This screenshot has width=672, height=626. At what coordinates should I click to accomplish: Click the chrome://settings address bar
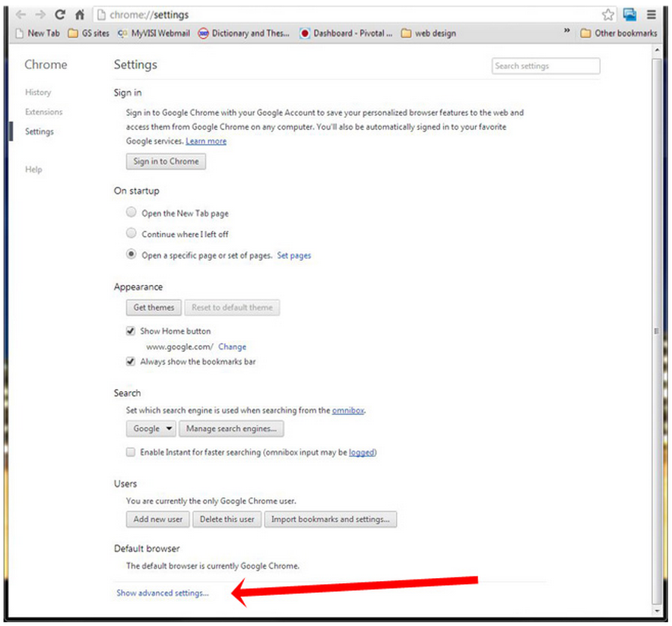click(x=347, y=15)
